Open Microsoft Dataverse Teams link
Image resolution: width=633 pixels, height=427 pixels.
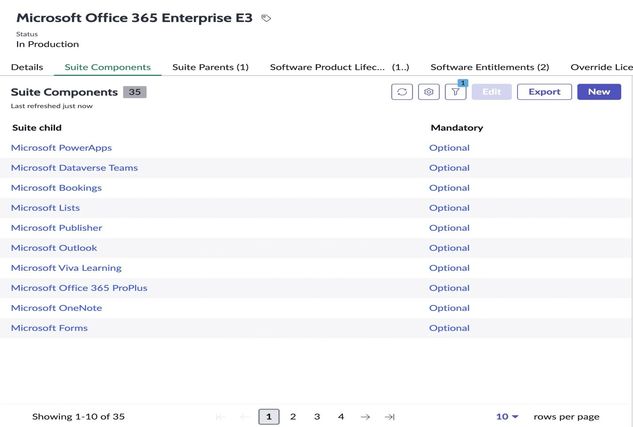coord(74,167)
